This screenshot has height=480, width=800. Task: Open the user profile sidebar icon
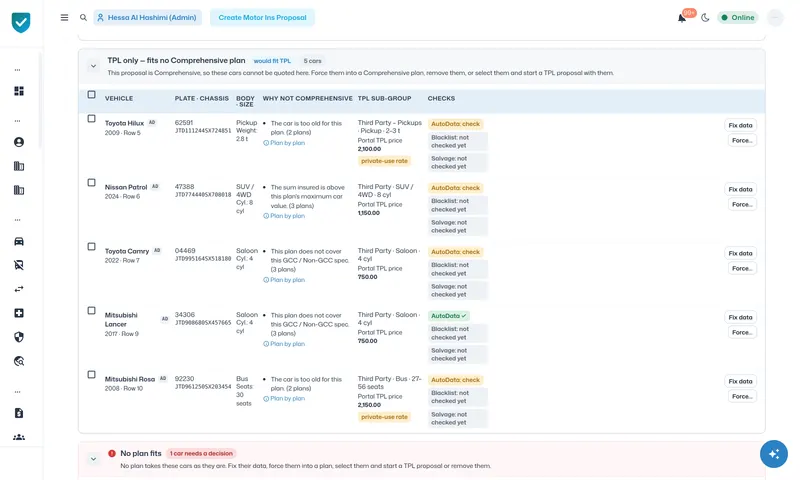[19, 142]
